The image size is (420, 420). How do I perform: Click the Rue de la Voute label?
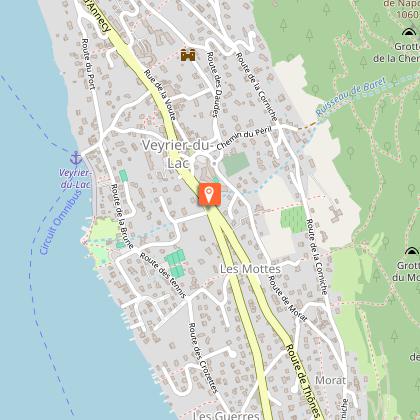click(x=160, y=95)
